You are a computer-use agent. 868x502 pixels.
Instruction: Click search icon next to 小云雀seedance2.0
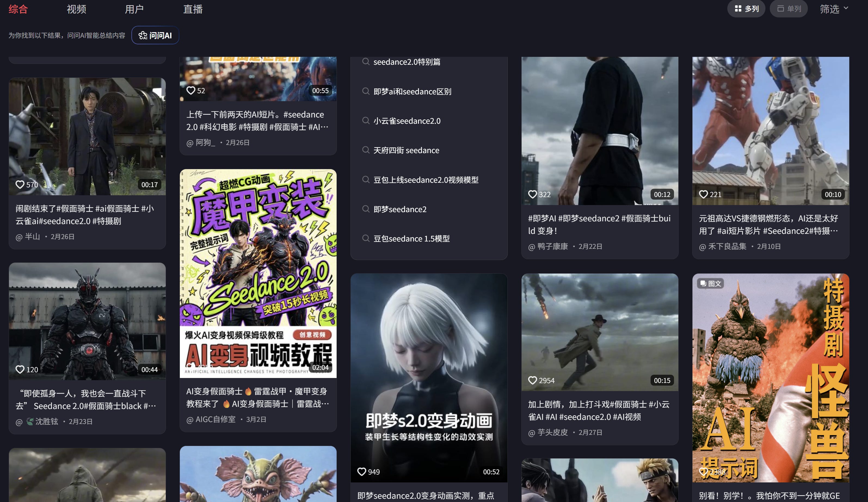pos(366,120)
